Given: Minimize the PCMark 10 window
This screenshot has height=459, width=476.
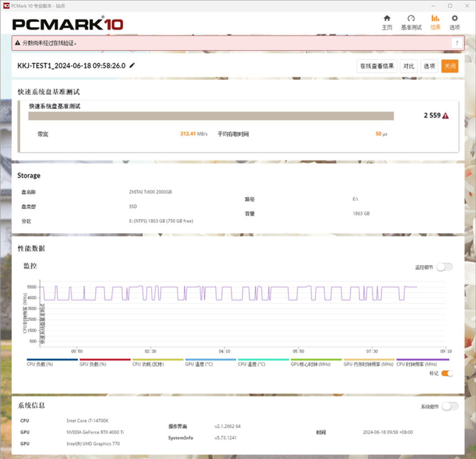Looking at the screenshot, I should pyautogui.click(x=433, y=6).
